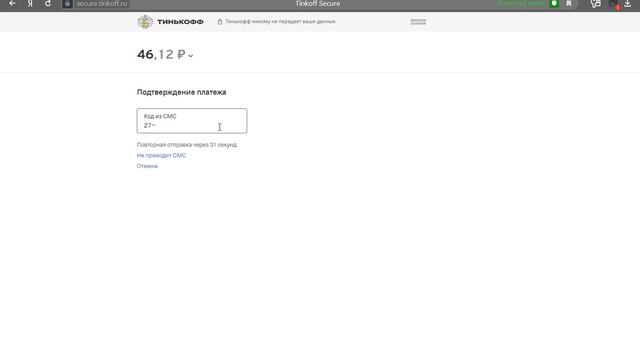Go back with the browser back arrow
This screenshot has width=640, height=360.
coord(12,3)
